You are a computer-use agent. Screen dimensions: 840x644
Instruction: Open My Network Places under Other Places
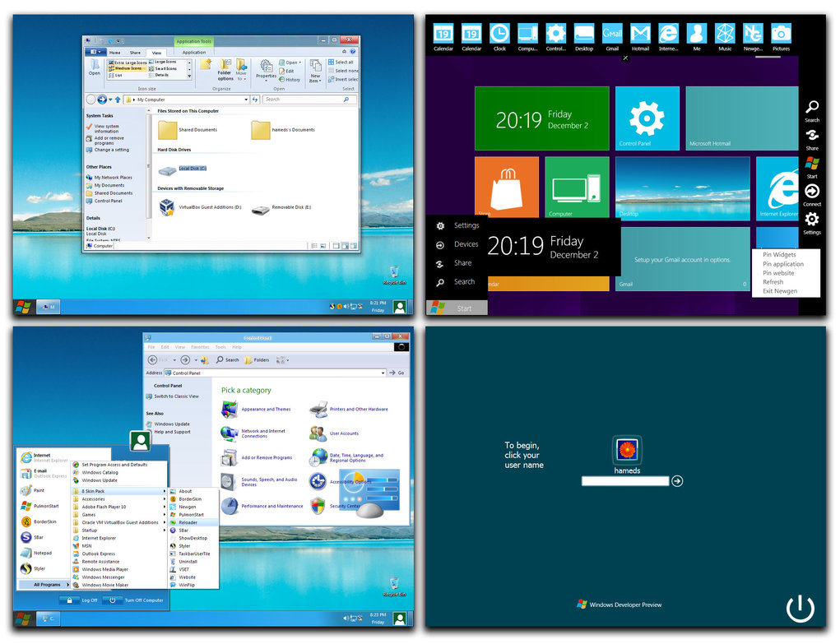(x=109, y=178)
